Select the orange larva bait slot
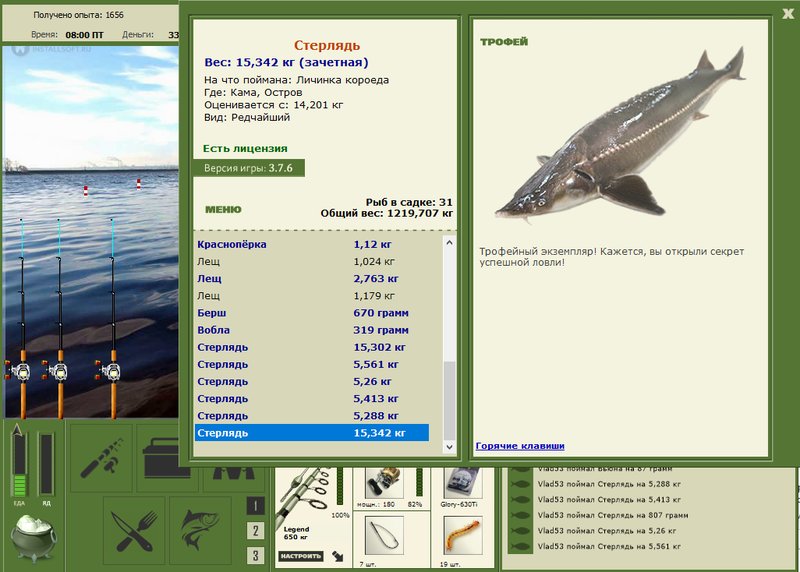The width and height of the screenshot is (800, 572). point(463,535)
